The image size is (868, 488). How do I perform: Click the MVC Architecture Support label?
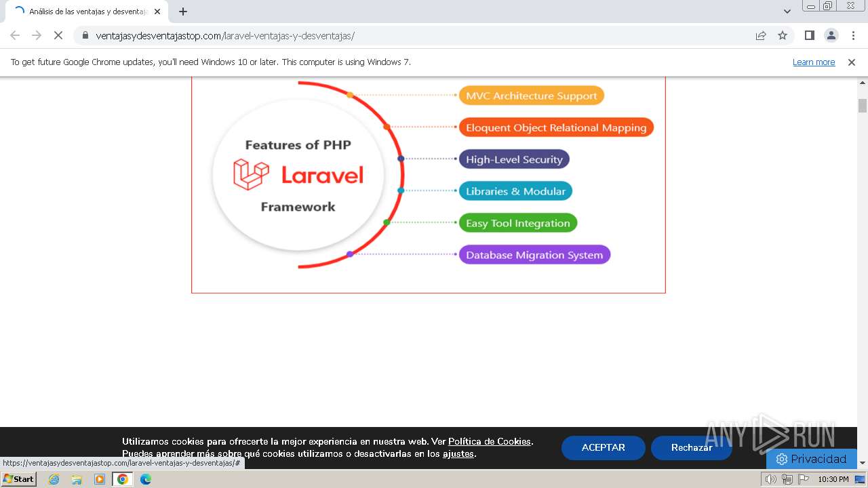pyautogui.click(x=532, y=96)
